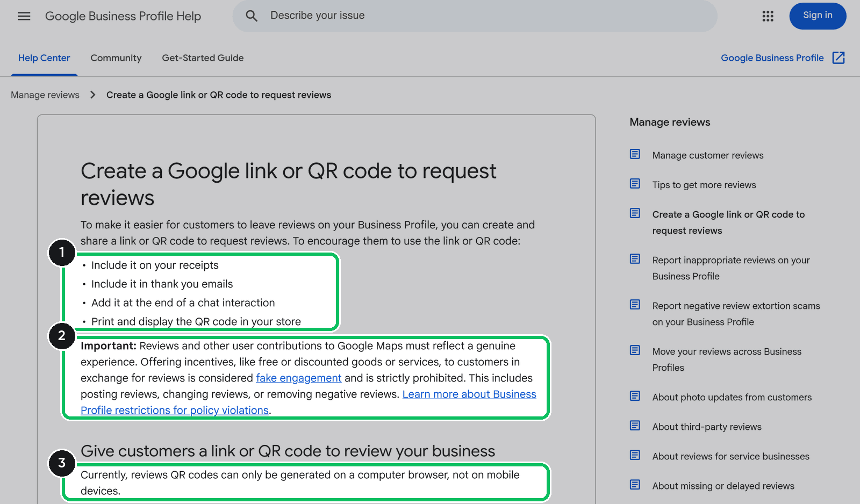Image resolution: width=860 pixels, height=504 pixels.
Task: Click the article icon beside Report inappropriate reviews
Action: (635, 259)
